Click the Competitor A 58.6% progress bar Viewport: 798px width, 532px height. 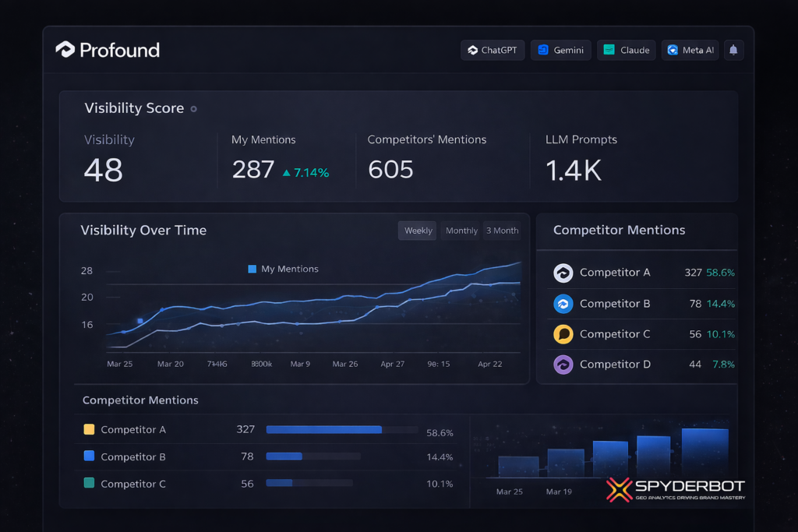324,429
